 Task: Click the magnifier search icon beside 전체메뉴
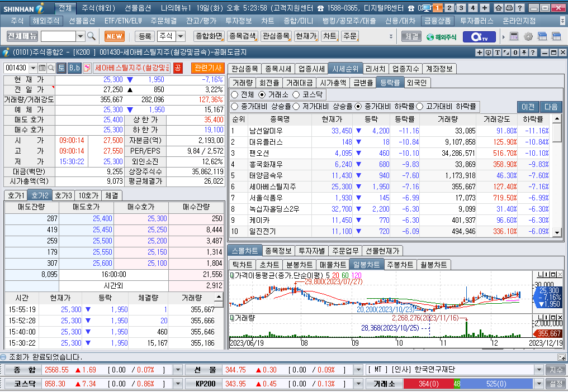(91, 36)
